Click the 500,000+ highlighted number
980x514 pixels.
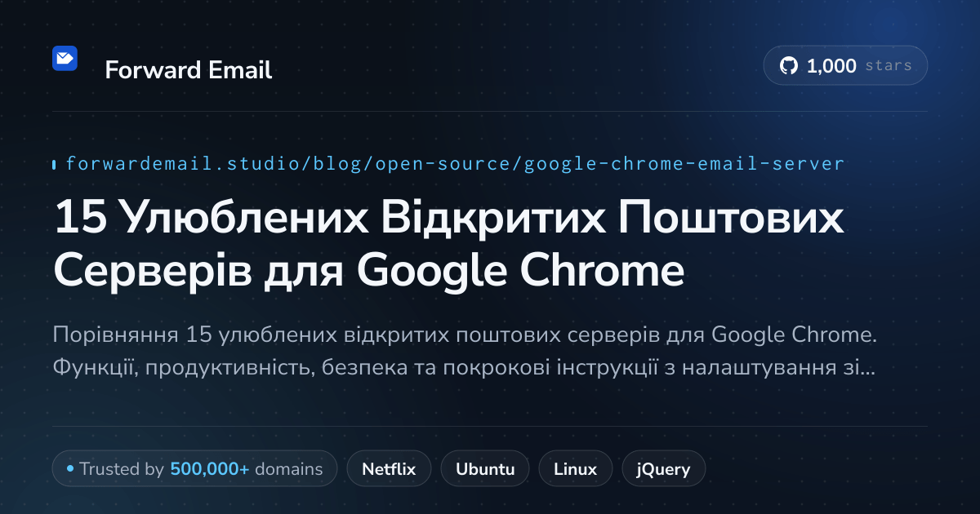coord(210,469)
